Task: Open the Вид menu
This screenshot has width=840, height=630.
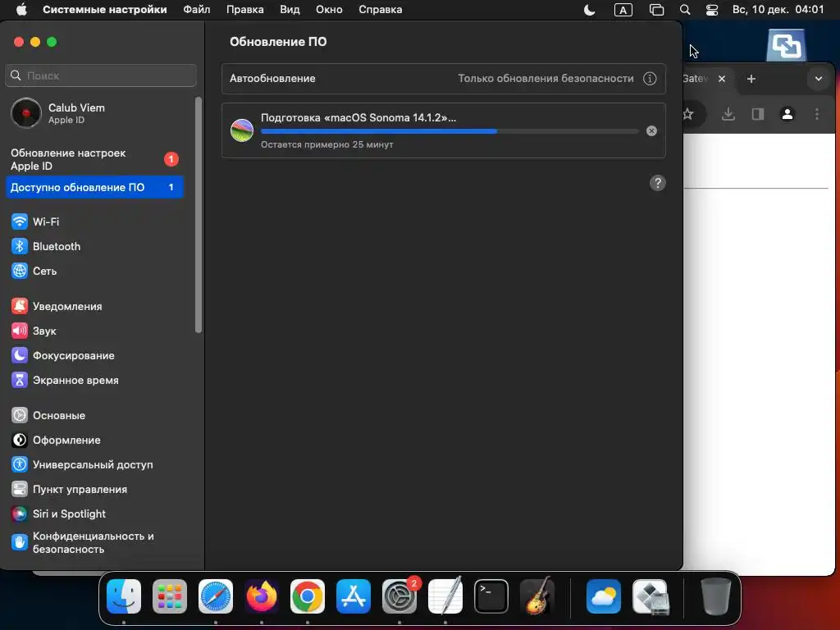Action: (290, 10)
